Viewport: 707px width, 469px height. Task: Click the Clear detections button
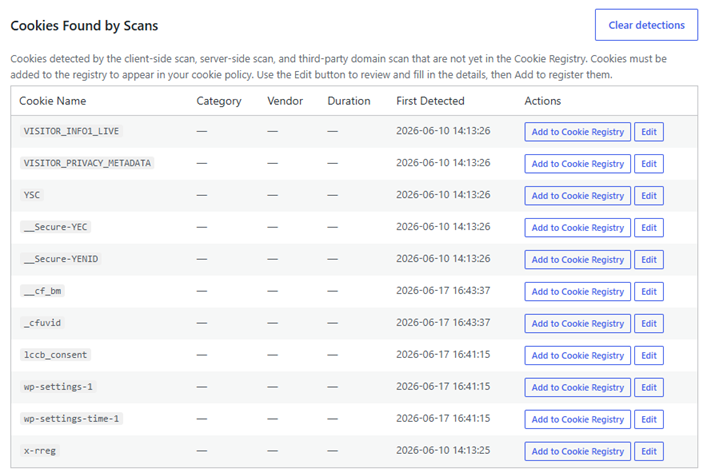646,25
